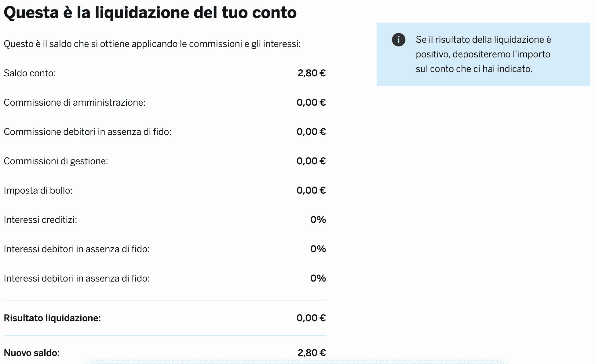The image size is (595, 364).
Task: Click the Saldo conto label
Action: 30,73
